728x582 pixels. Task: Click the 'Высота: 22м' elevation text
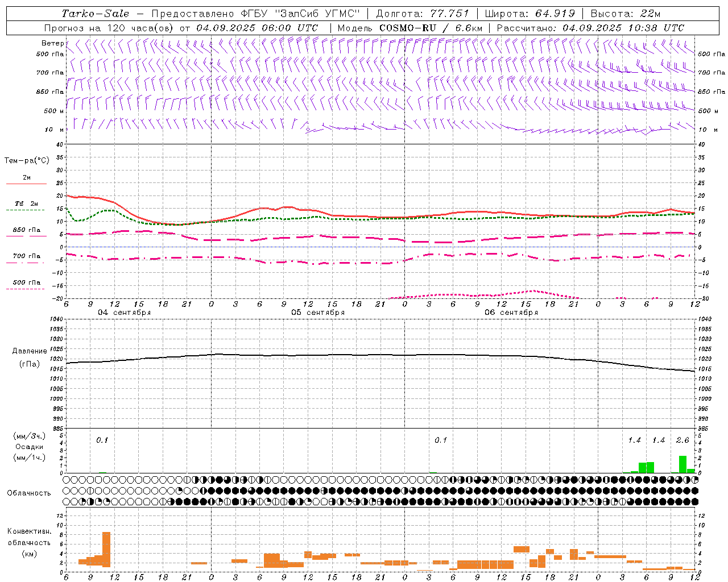pyautogui.click(x=626, y=14)
